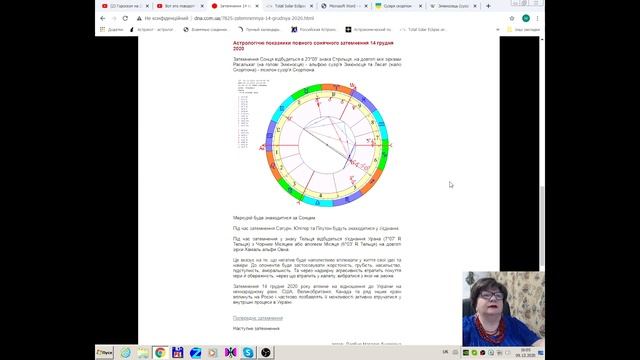Open the Start button in the taskbar
The image size is (640, 360).
point(104,352)
